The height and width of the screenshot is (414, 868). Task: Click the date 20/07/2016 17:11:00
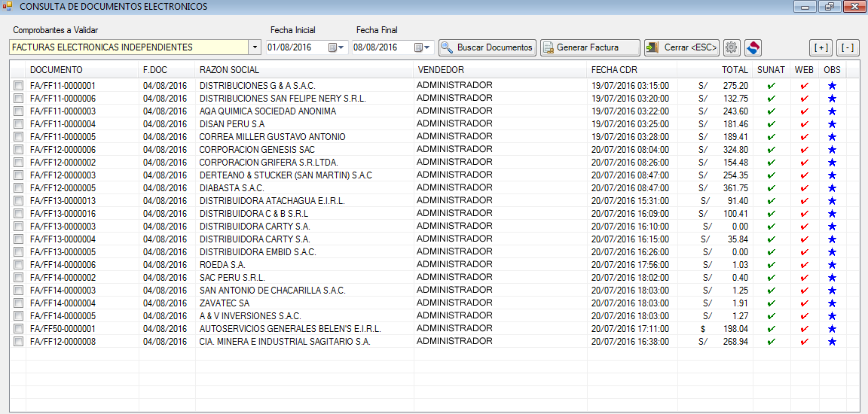[x=630, y=329]
